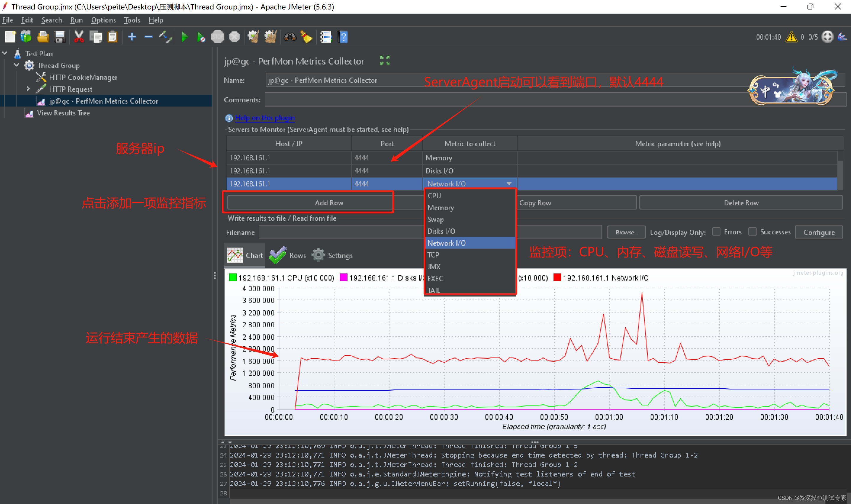Start the test with green play icon
Image resolution: width=851 pixels, height=504 pixels.
tap(184, 37)
